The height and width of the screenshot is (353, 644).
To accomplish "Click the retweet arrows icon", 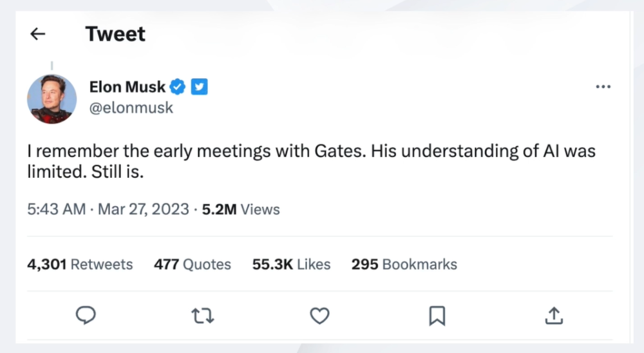I will click(x=203, y=315).
